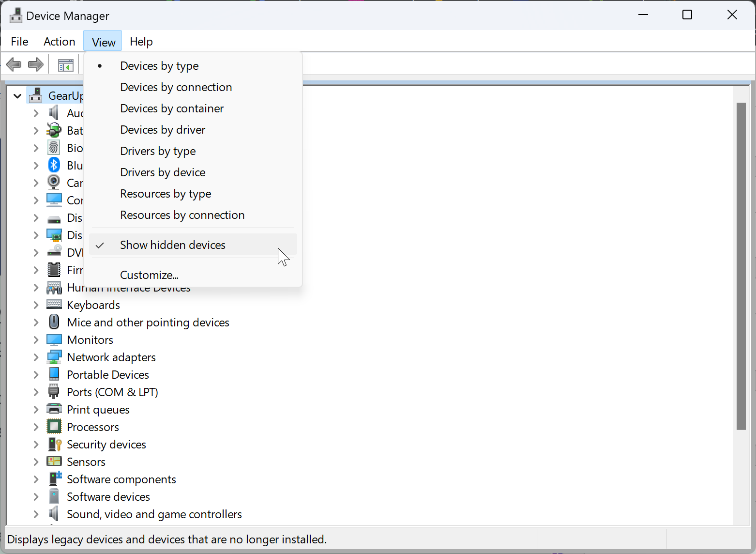
Task: Select Drivers by type view
Action: click(193, 151)
